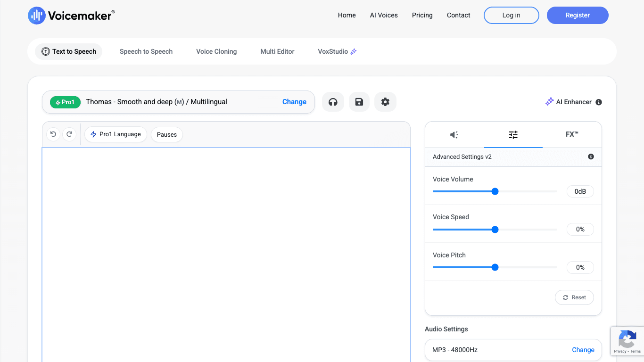Click the redo arrow icon
This screenshot has height=362, width=644.
[x=69, y=134]
